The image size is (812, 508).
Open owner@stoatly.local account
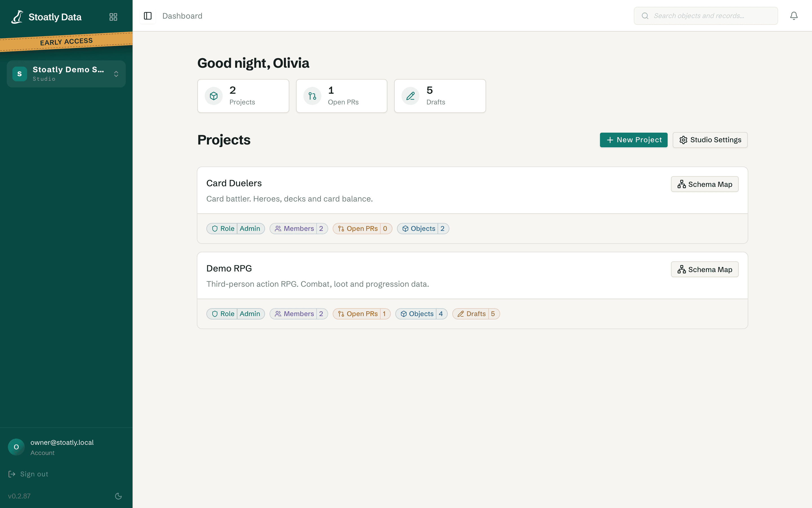(x=62, y=443)
